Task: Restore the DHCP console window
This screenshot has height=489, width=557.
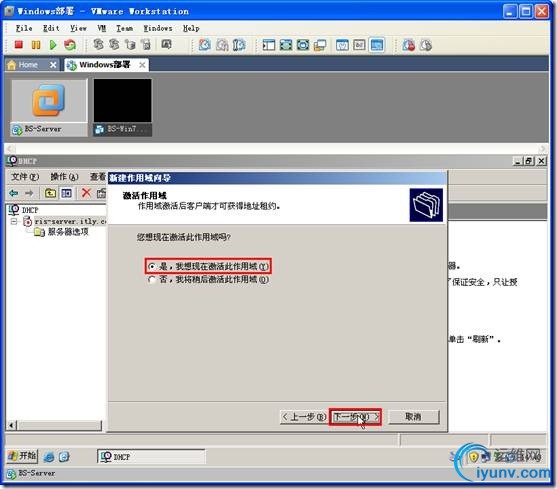Action: (x=529, y=161)
